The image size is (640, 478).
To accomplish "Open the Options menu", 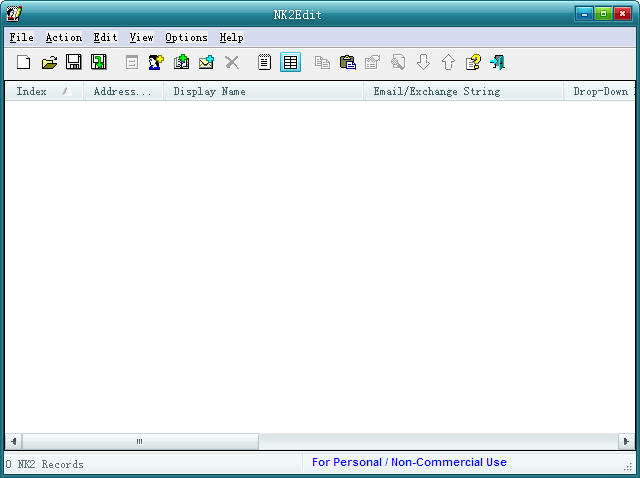I will coord(186,37).
